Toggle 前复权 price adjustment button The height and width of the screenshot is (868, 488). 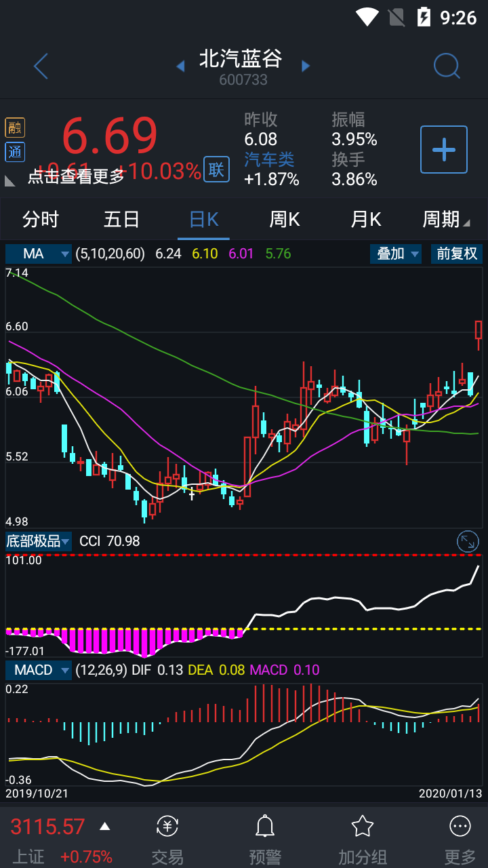(457, 254)
